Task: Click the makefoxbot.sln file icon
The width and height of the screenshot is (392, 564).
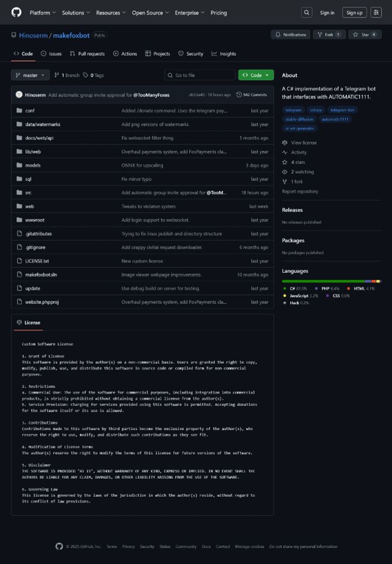Action: coord(19,275)
